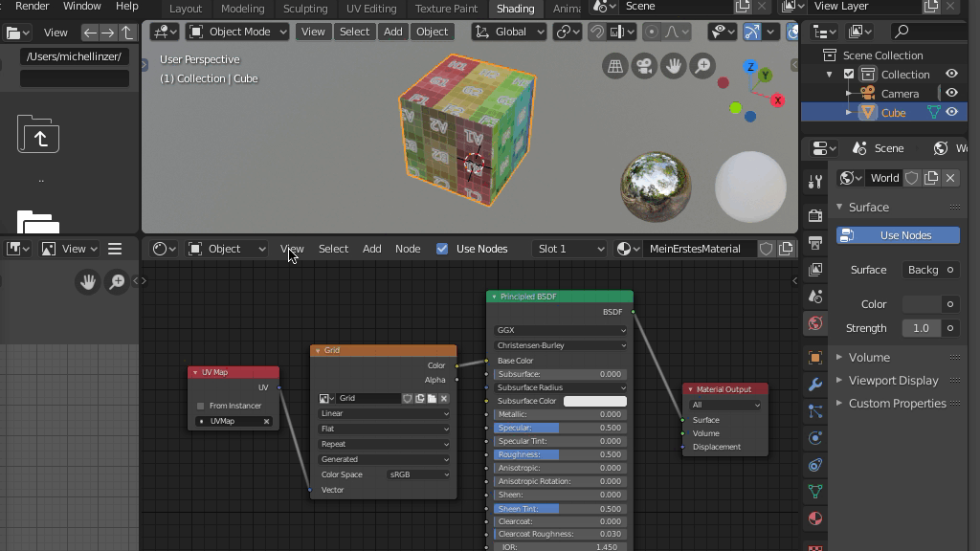The width and height of the screenshot is (980, 551).
Task: Click the Use Nodes button in World properties
Action: [x=898, y=235]
